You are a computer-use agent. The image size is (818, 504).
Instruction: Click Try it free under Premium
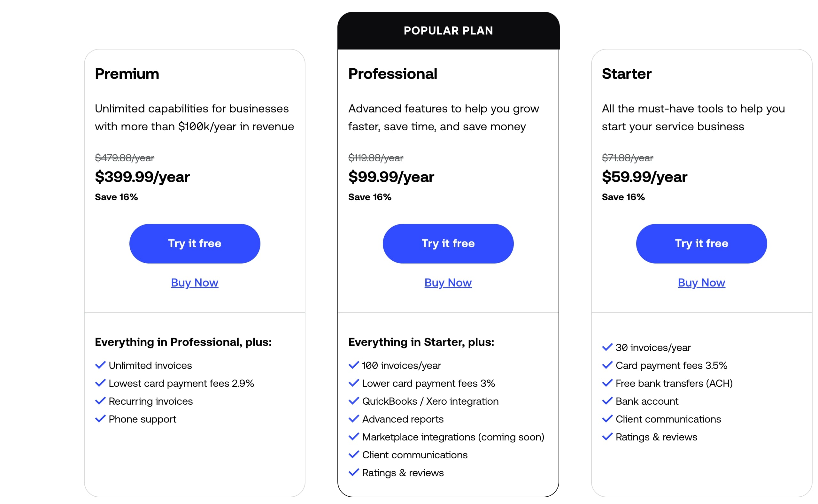tap(195, 244)
